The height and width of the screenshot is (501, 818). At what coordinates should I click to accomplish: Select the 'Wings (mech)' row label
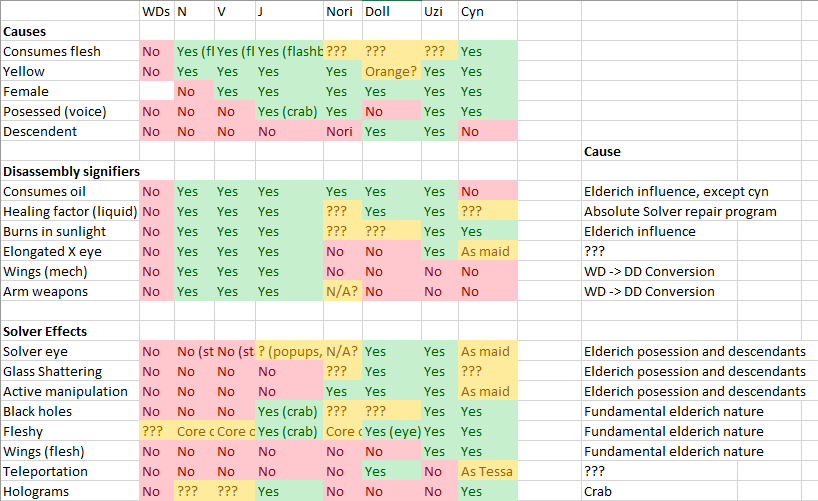click(x=70, y=271)
